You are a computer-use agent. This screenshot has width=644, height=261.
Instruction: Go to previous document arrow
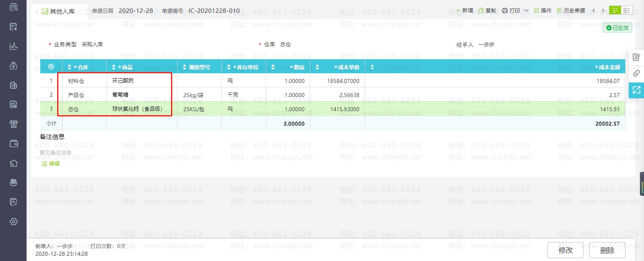coord(593,10)
